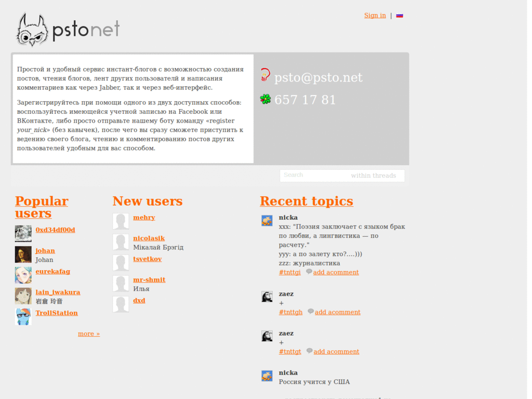
Task: Click the speech bubble icon on nicka's topic
Action: tap(310, 272)
